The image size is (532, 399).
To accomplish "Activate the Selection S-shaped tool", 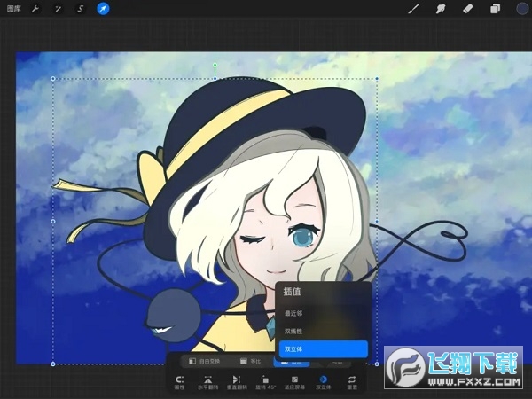I will pos(80,9).
